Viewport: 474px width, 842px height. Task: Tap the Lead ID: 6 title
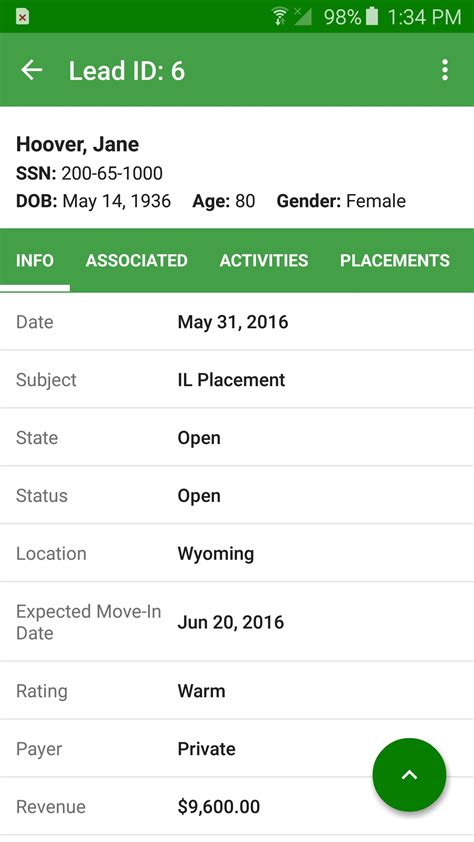tap(127, 71)
